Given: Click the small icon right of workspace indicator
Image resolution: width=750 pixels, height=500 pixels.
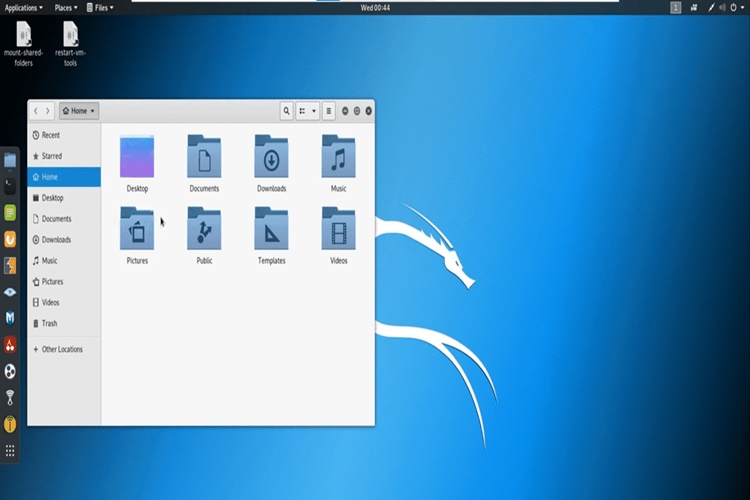Looking at the screenshot, I should pyautogui.click(x=694, y=8).
